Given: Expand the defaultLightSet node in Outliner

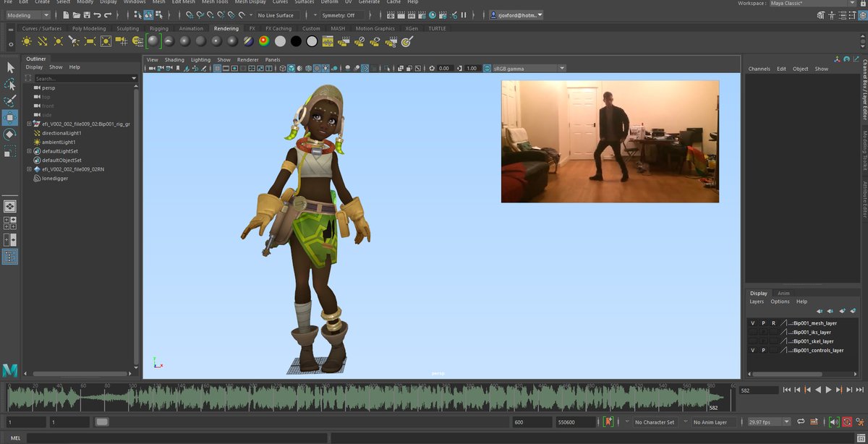Looking at the screenshot, I should (x=29, y=151).
